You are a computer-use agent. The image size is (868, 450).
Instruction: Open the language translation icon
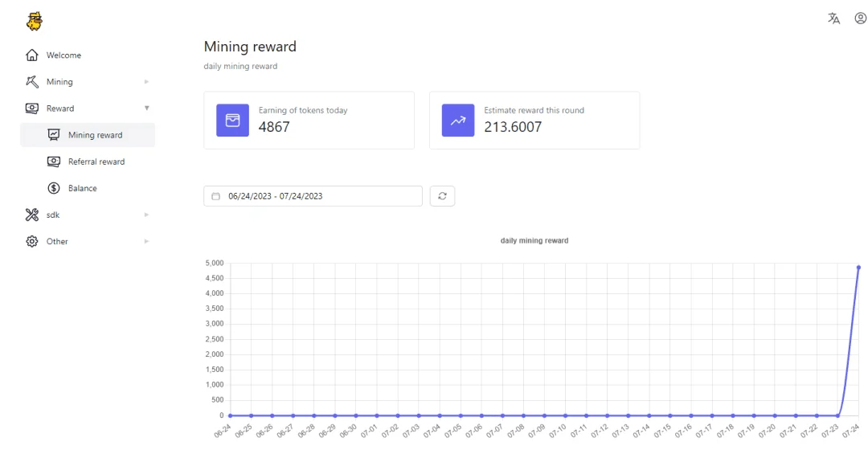833,18
